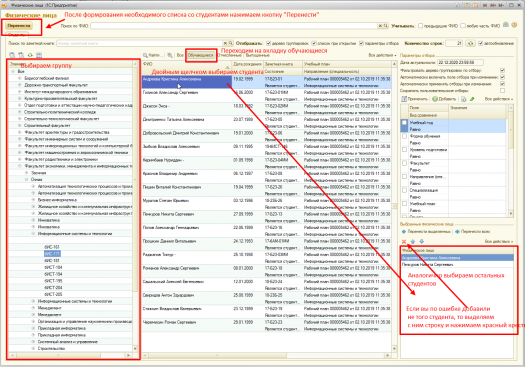Expand the Борисоглебский филиал node
525x367 pixels.
[20, 78]
